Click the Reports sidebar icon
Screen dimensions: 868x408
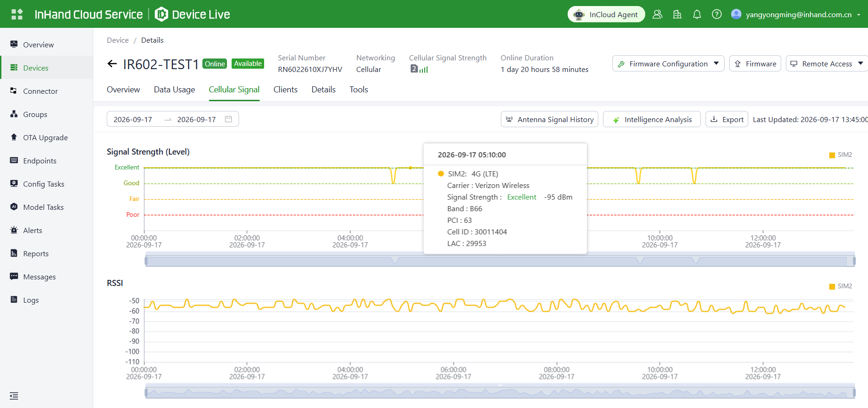(14, 253)
